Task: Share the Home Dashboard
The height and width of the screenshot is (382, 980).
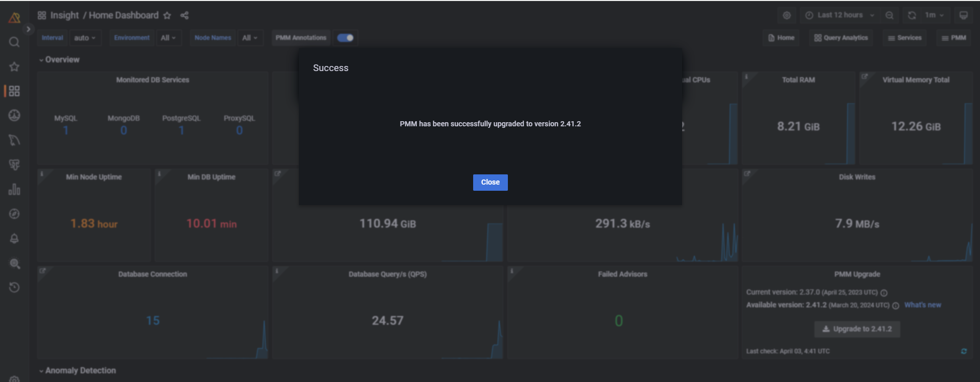Action: (x=184, y=15)
